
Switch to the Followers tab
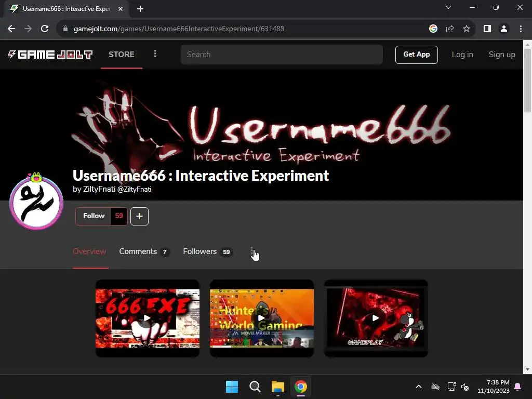tap(208, 251)
